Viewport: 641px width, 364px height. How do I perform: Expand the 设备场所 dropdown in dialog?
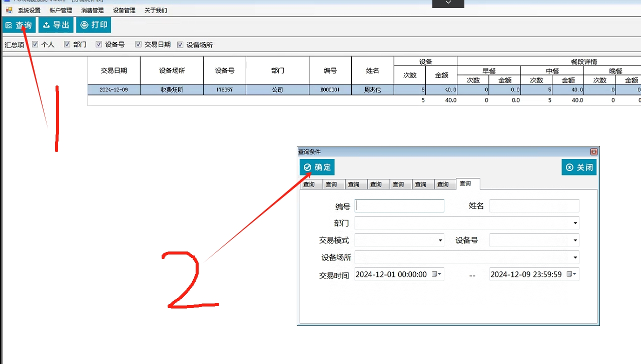[575, 258]
